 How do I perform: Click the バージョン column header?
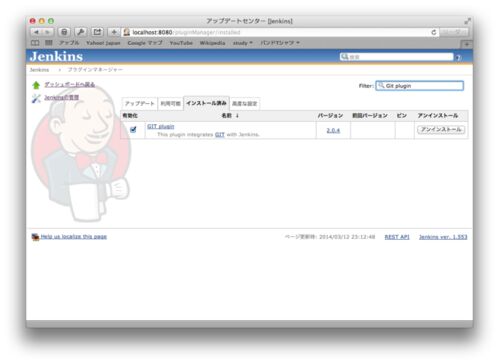point(330,116)
